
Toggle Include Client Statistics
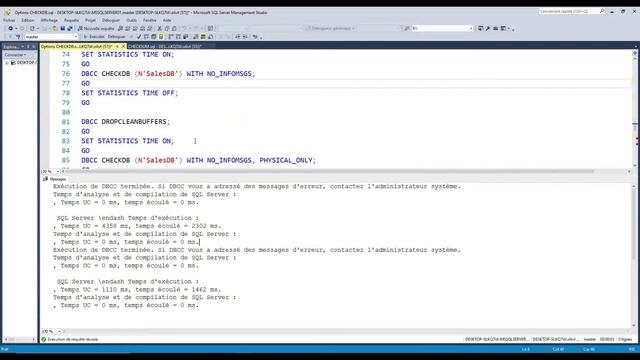(186, 37)
